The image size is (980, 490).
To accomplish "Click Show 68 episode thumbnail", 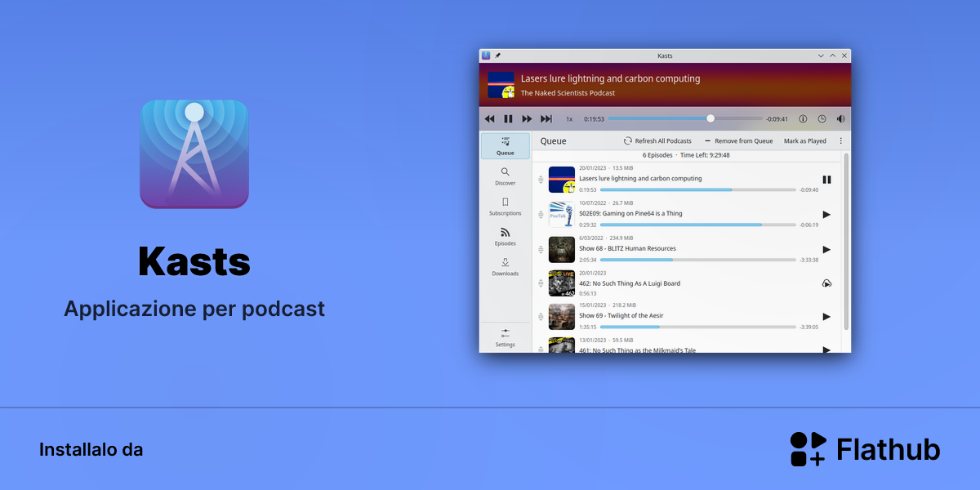I will click(562, 250).
